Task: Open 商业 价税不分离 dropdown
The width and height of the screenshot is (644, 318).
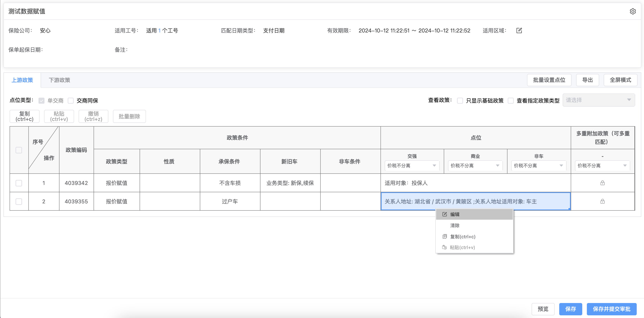Action: coord(475,166)
